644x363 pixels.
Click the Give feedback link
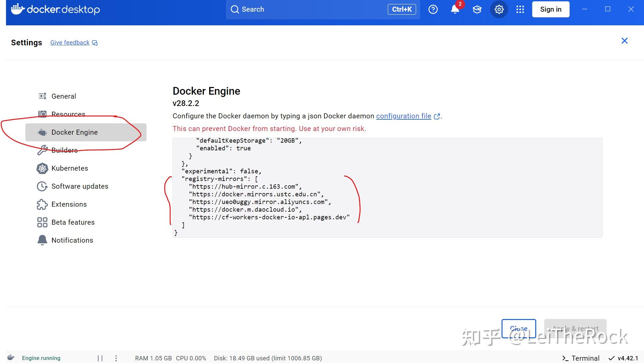[69, 42]
